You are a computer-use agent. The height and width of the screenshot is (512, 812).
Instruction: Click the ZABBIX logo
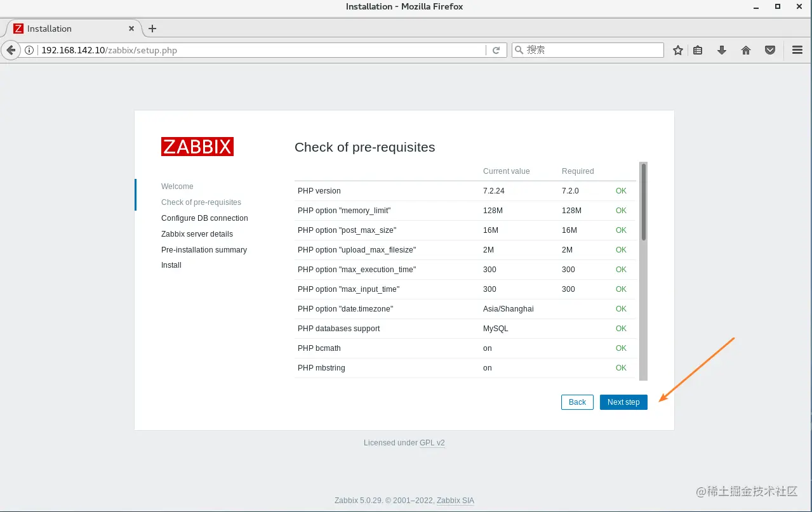coord(197,147)
